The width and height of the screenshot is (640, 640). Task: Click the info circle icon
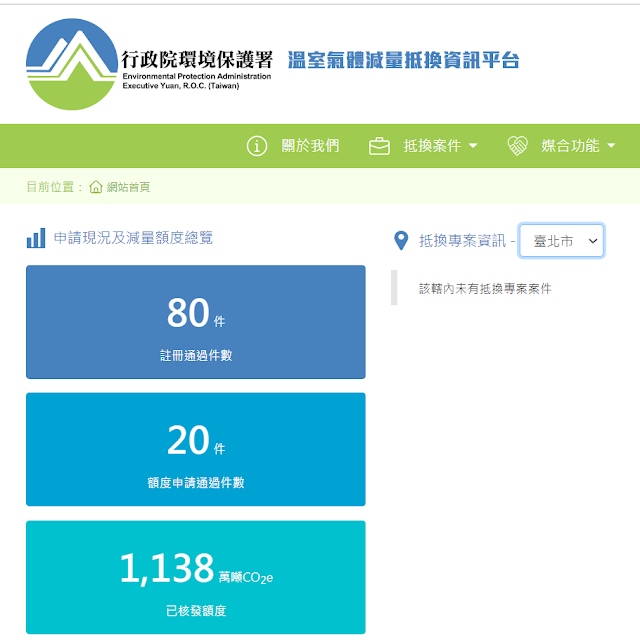pyautogui.click(x=257, y=146)
